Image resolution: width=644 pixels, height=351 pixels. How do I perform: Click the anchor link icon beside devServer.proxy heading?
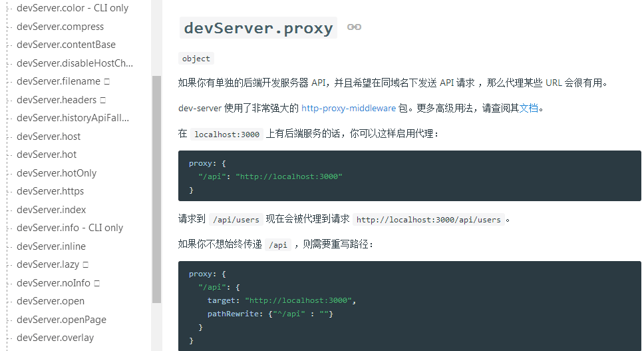pos(354,27)
